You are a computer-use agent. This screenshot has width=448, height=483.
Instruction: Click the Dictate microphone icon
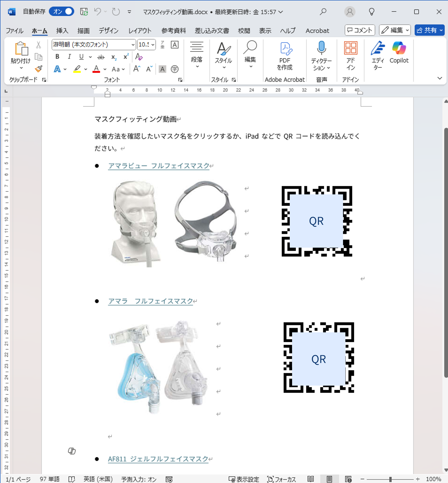click(x=321, y=48)
